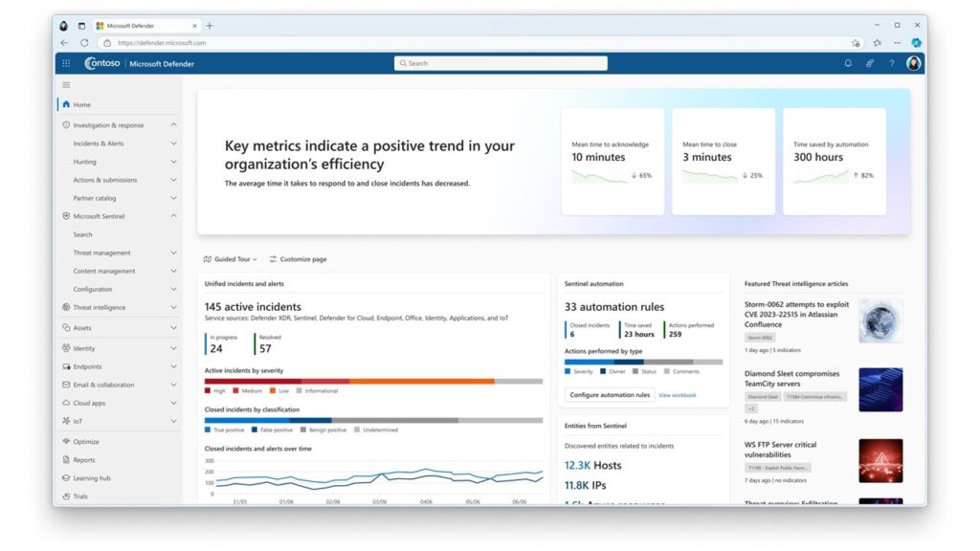Collapse the navigation pane with the hamburger icon
The height and width of the screenshot is (551, 980).
[66, 84]
